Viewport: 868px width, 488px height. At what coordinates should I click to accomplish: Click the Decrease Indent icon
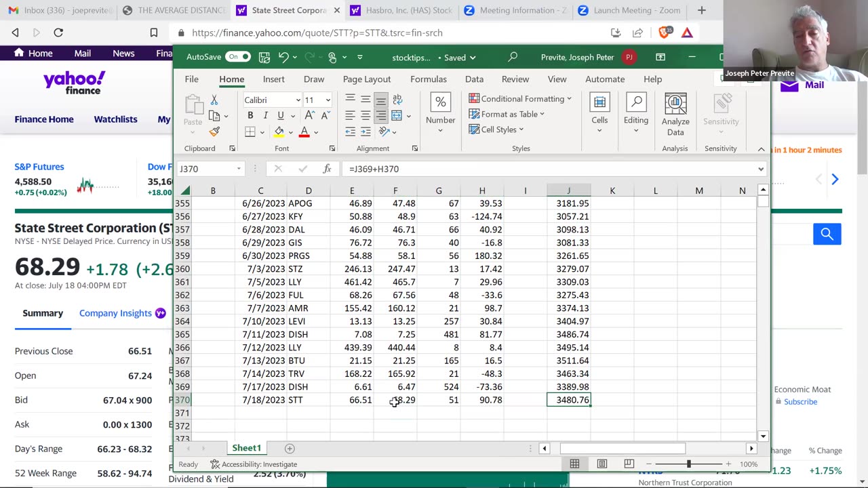coord(350,131)
